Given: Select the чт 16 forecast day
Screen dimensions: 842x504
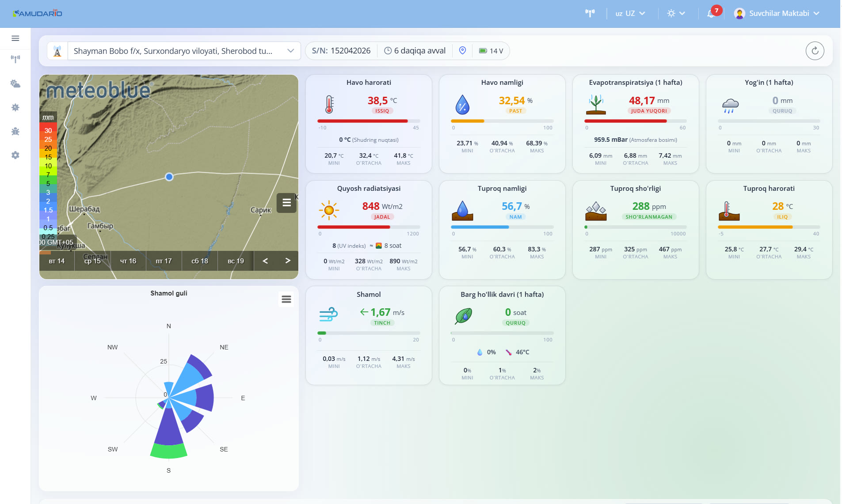Looking at the screenshot, I should pos(128,261).
